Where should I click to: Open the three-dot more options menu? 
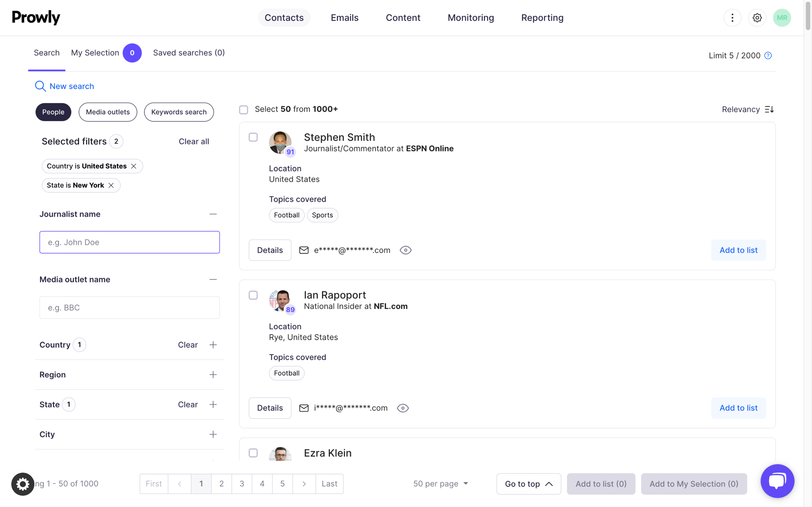tap(732, 18)
